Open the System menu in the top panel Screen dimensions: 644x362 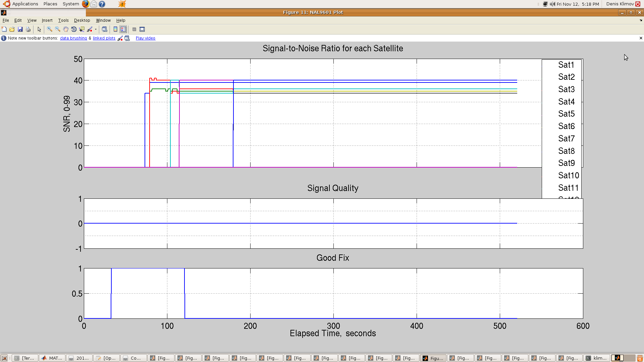(71, 4)
